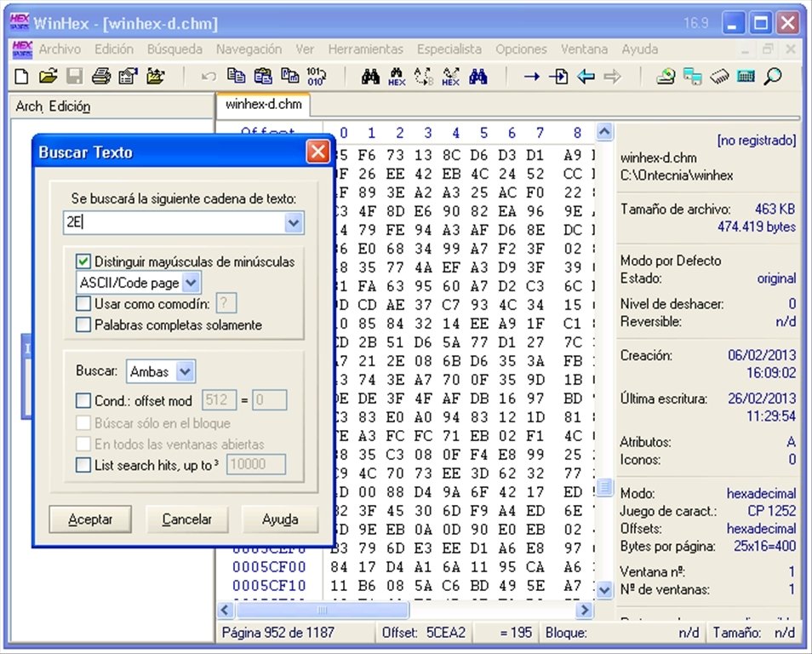Viewport: 812px width, 654px height.
Task: Open a file with the folder icon
Action: click(49, 77)
